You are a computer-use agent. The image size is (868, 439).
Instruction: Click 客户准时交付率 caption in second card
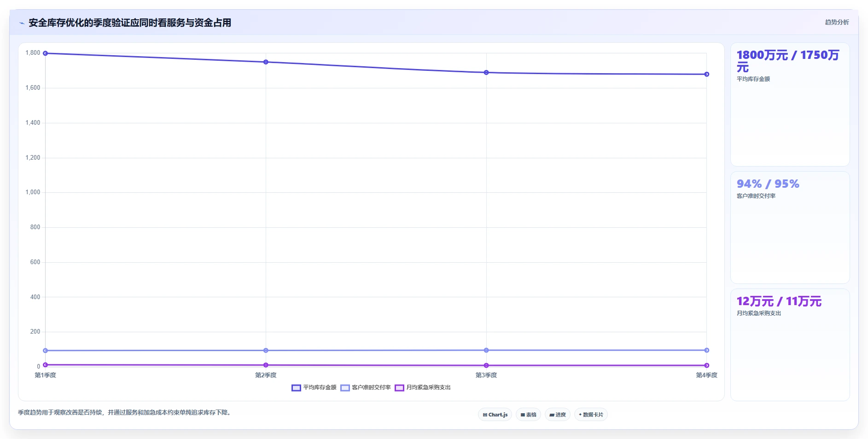[756, 196]
